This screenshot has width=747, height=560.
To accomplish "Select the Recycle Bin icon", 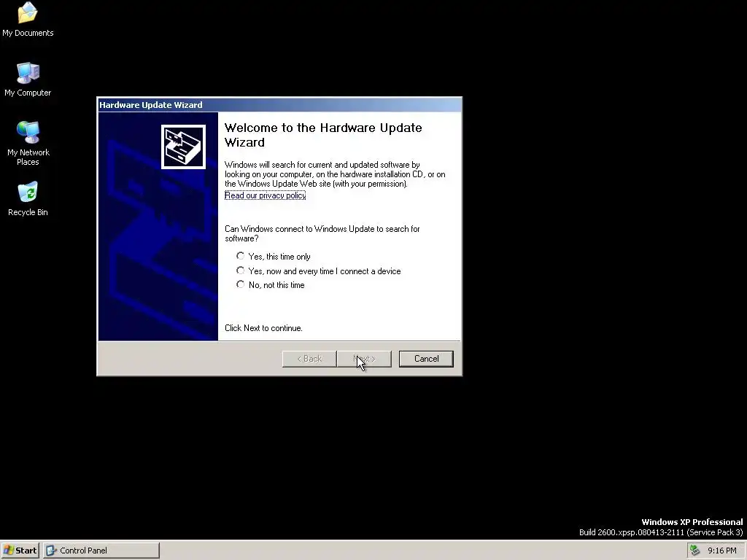I will (x=28, y=199).
